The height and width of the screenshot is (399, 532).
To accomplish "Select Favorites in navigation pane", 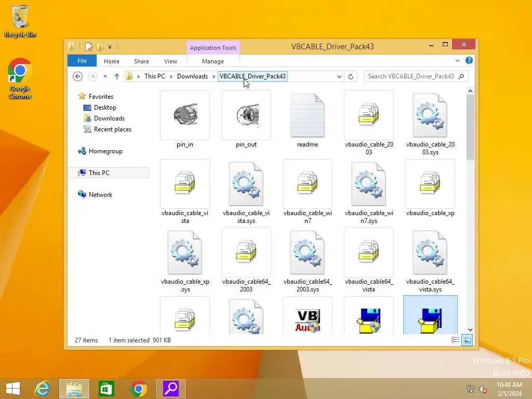I will coord(101,96).
